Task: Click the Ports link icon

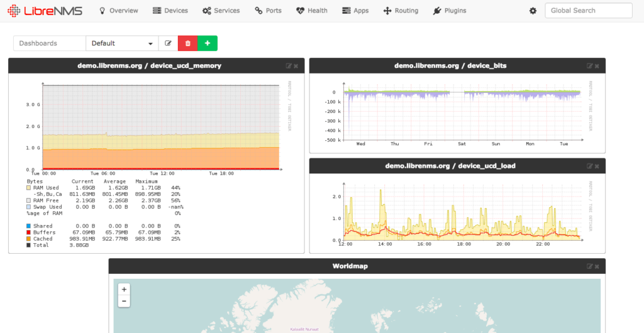Action: tap(258, 11)
